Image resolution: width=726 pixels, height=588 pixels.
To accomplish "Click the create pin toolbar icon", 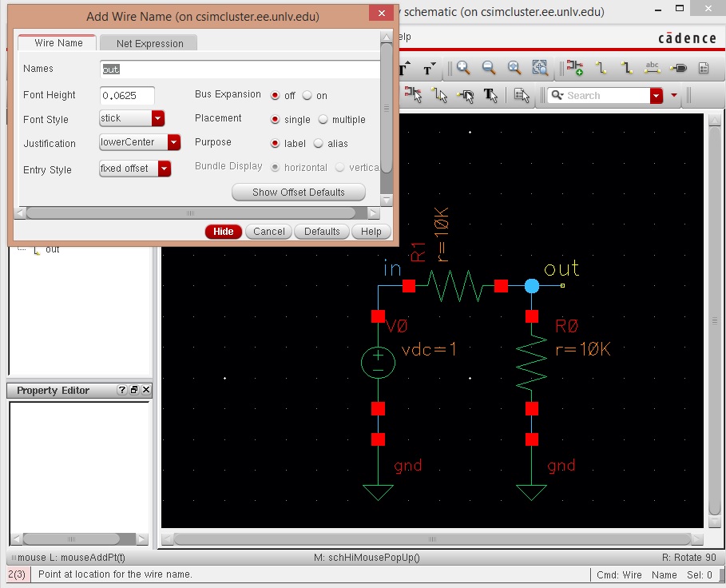I will [x=678, y=68].
